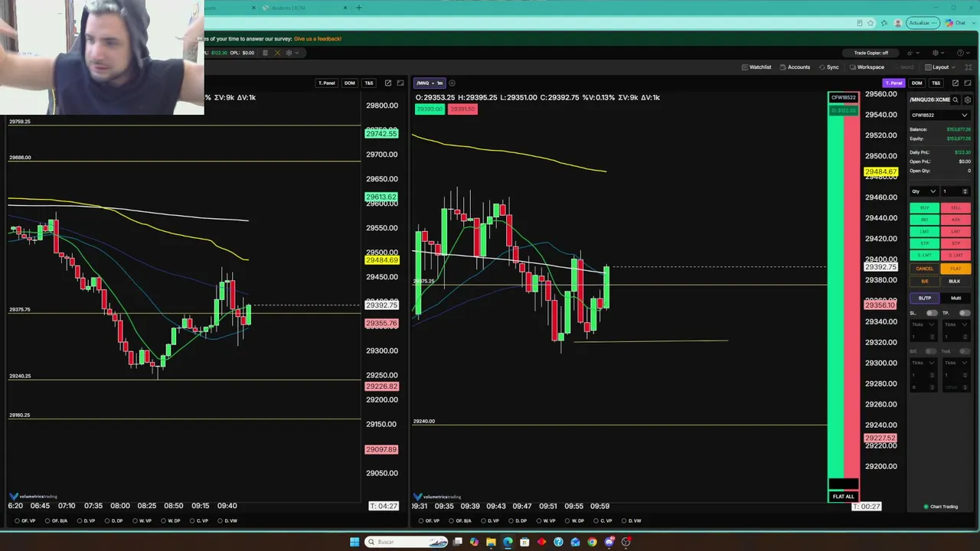
Task: Click the quantity input field
Action: pyautogui.click(x=956, y=191)
